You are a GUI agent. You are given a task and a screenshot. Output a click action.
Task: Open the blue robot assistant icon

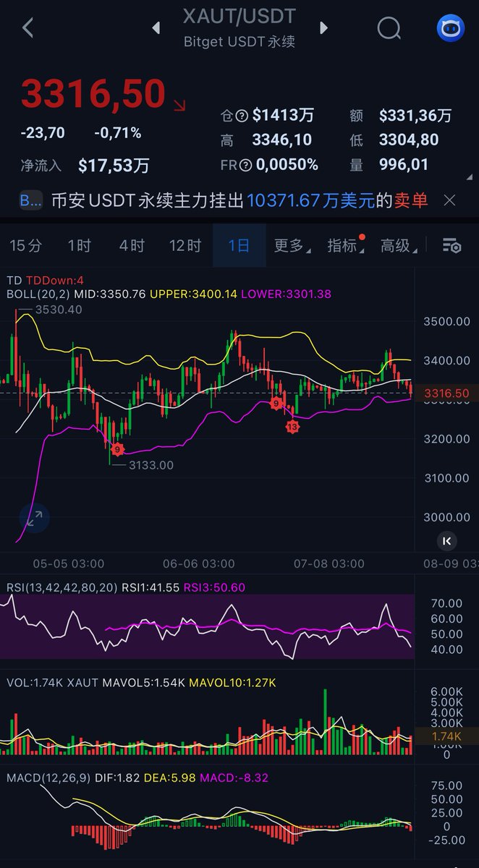tap(450, 27)
